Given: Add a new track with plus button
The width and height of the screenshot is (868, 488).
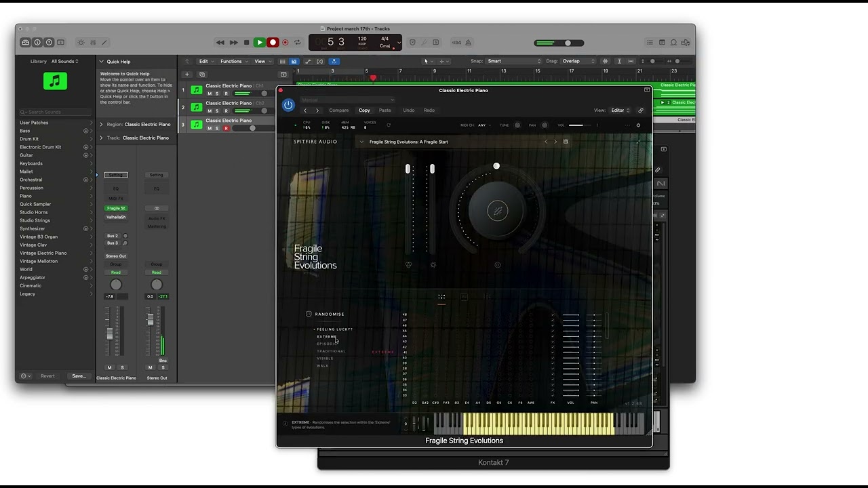Looking at the screenshot, I should 187,75.
